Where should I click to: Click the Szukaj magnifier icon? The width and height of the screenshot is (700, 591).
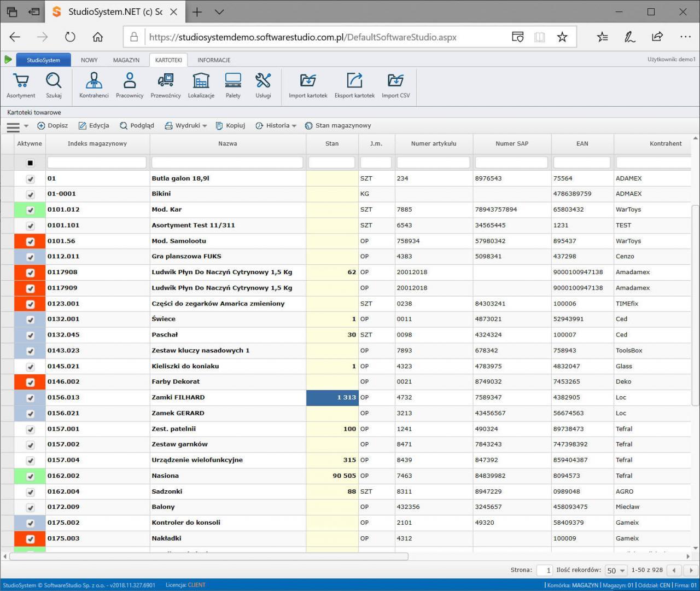[x=54, y=81]
